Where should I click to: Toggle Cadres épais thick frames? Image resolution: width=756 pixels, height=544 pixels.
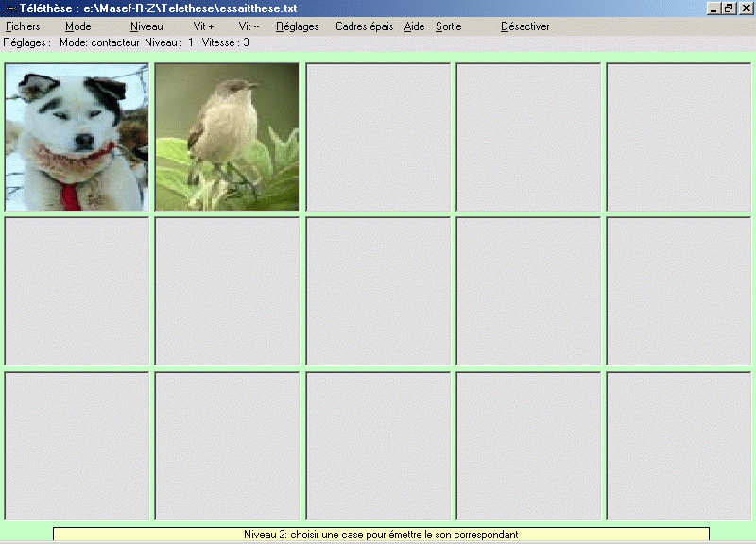365,26
